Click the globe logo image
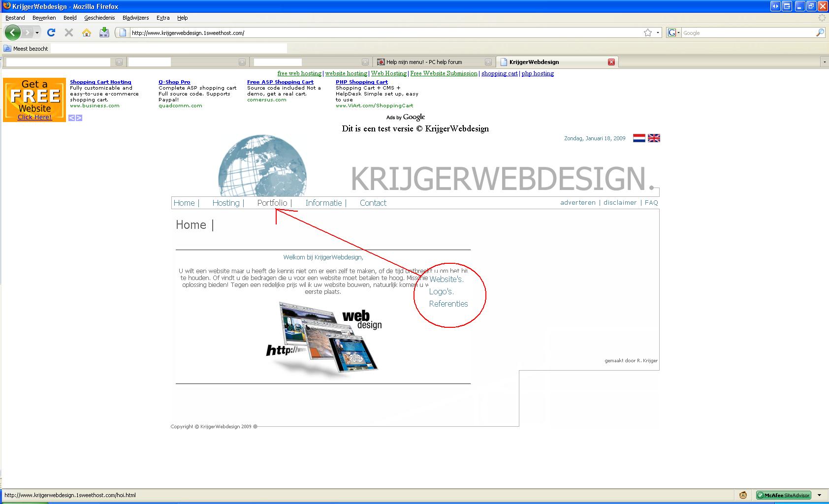Image resolution: width=829 pixels, height=504 pixels. (262, 166)
